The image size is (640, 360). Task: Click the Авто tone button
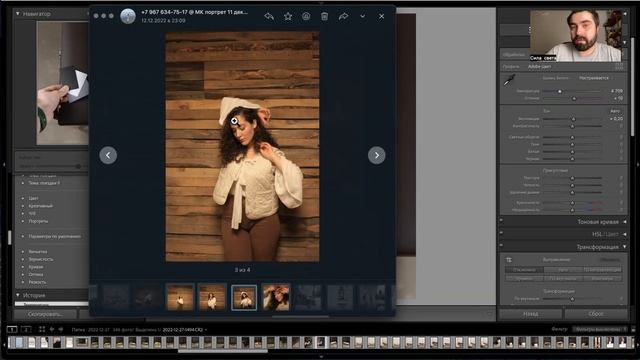point(615,111)
